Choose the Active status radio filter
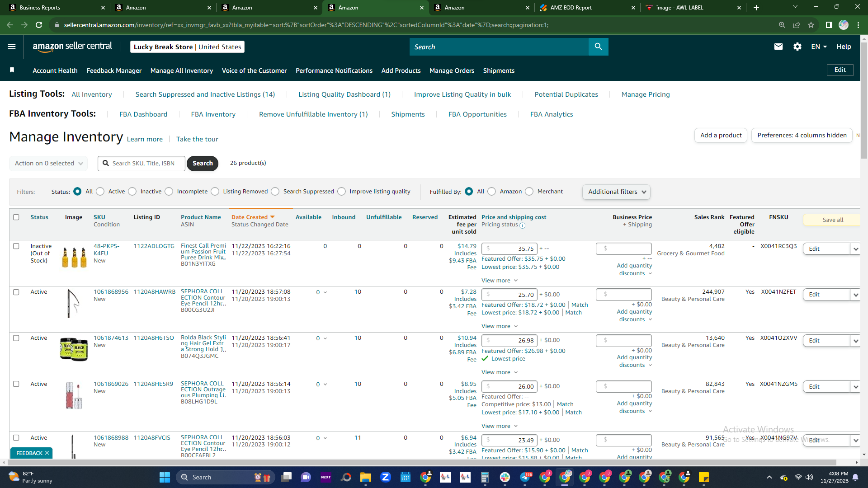 100,192
